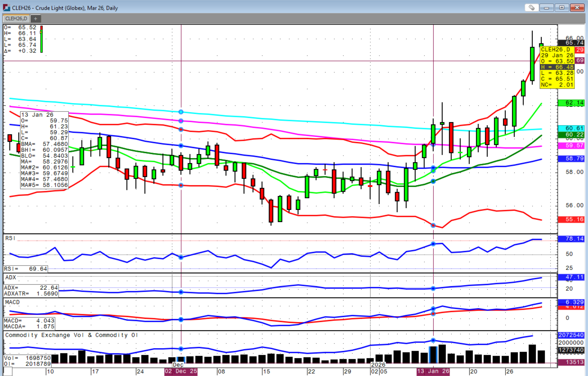Maximize the chart window
This screenshot has height=376, width=588.
pos(562,8)
